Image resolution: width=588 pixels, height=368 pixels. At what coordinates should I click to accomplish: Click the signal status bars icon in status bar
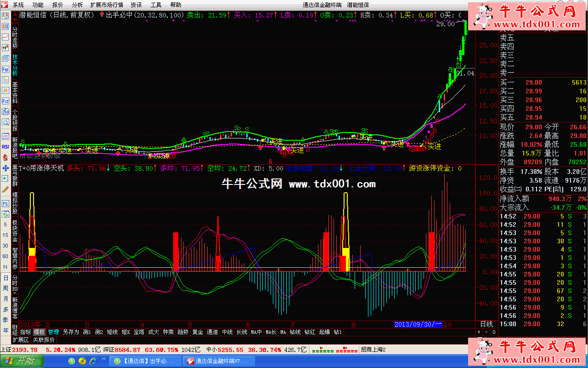pyautogui.click(x=334, y=350)
